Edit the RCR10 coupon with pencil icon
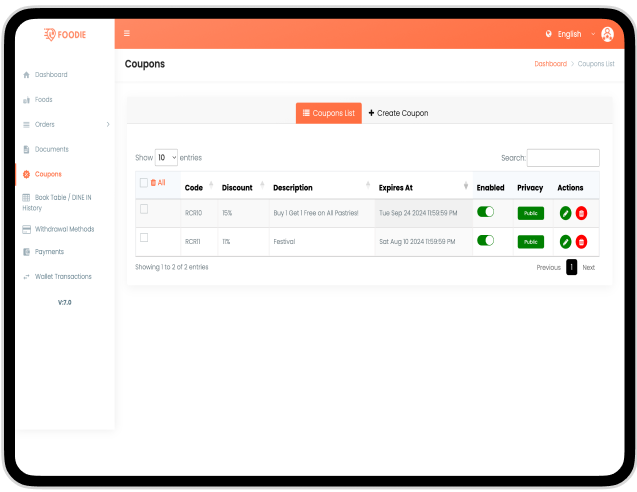 565,213
